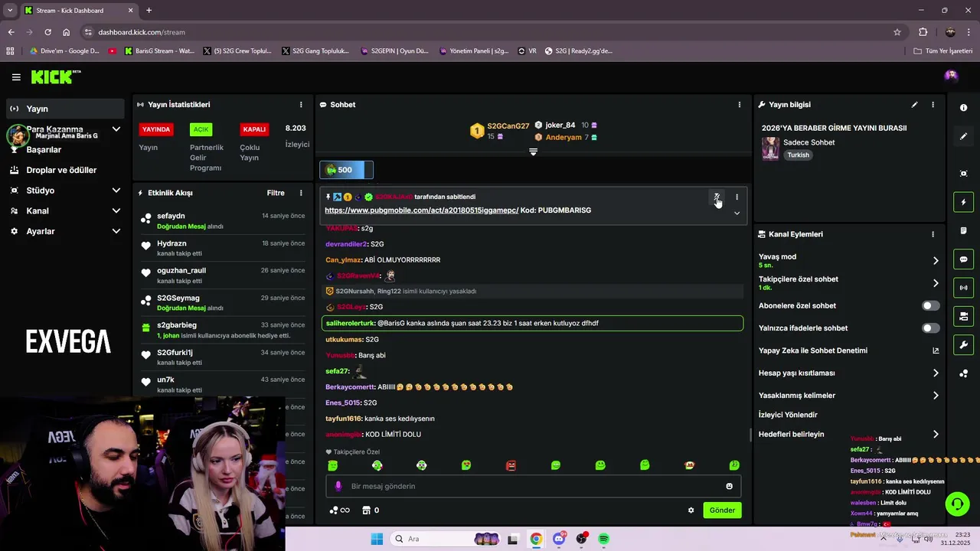Open Yavaş mod settings arrow

(x=935, y=261)
